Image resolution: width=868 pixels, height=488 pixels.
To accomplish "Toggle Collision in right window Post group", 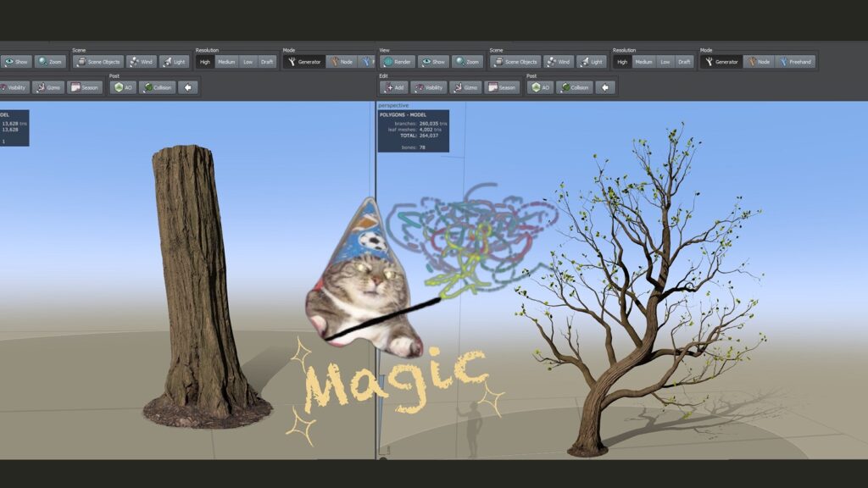I will click(574, 87).
